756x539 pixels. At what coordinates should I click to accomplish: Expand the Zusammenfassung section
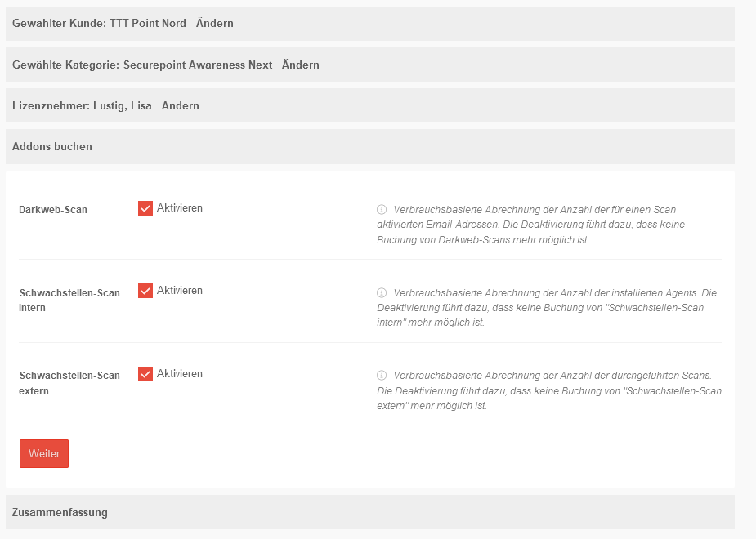[60, 512]
